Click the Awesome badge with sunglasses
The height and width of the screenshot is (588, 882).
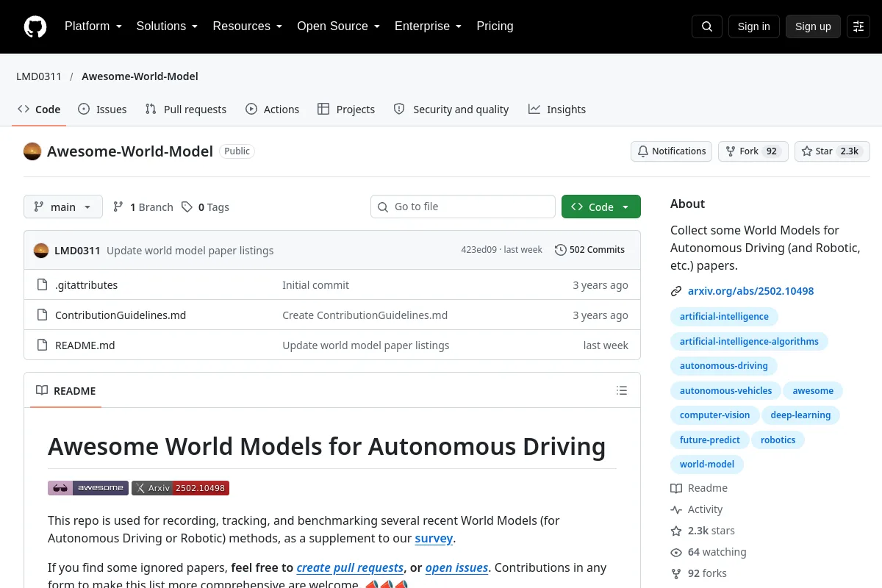(88, 488)
